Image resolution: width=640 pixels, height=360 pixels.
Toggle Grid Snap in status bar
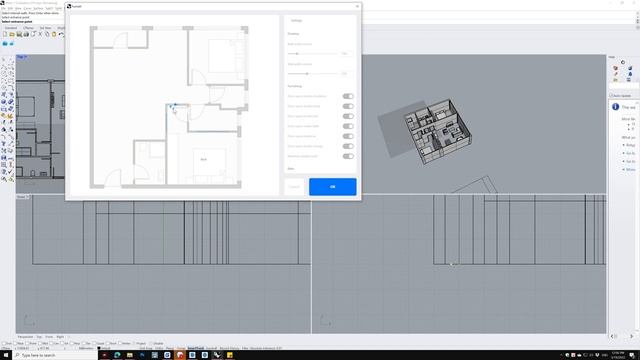tap(146, 348)
